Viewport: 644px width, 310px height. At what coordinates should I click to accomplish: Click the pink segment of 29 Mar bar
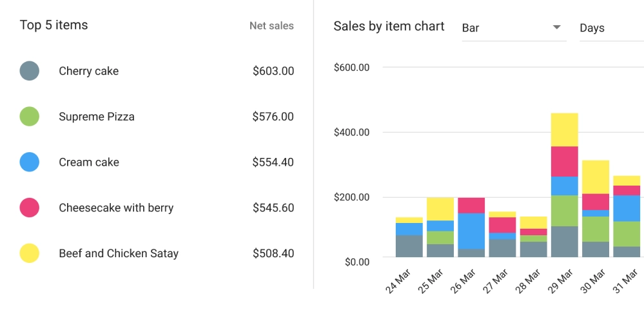pos(564,161)
